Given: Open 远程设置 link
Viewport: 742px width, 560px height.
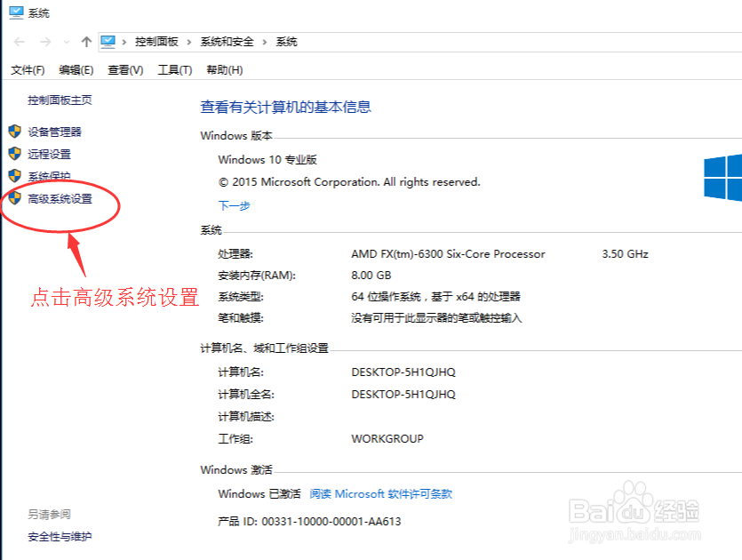Looking at the screenshot, I should click(x=49, y=154).
